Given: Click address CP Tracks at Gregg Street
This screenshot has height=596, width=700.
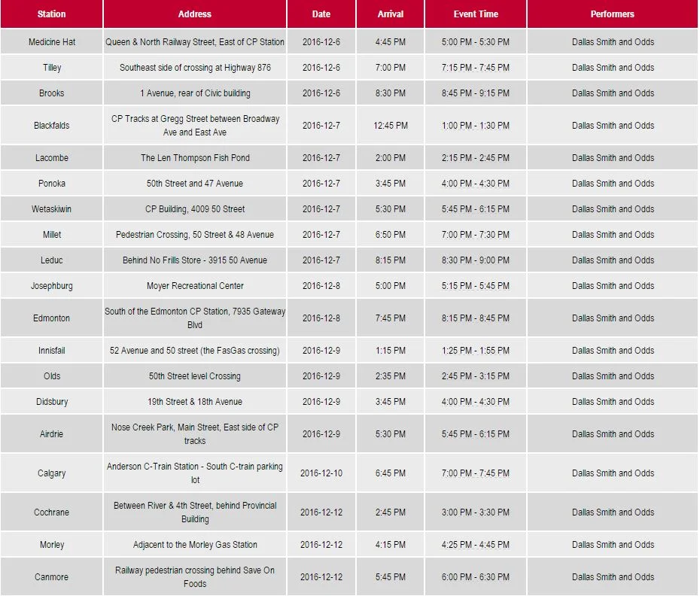Looking at the screenshot, I should (x=195, y=126).
